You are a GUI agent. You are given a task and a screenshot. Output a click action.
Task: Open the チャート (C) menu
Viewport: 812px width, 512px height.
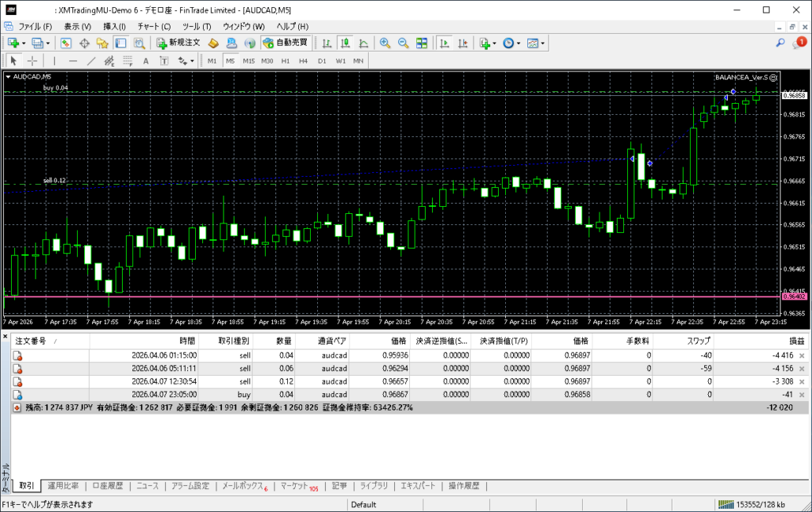[x=154, y=26]
